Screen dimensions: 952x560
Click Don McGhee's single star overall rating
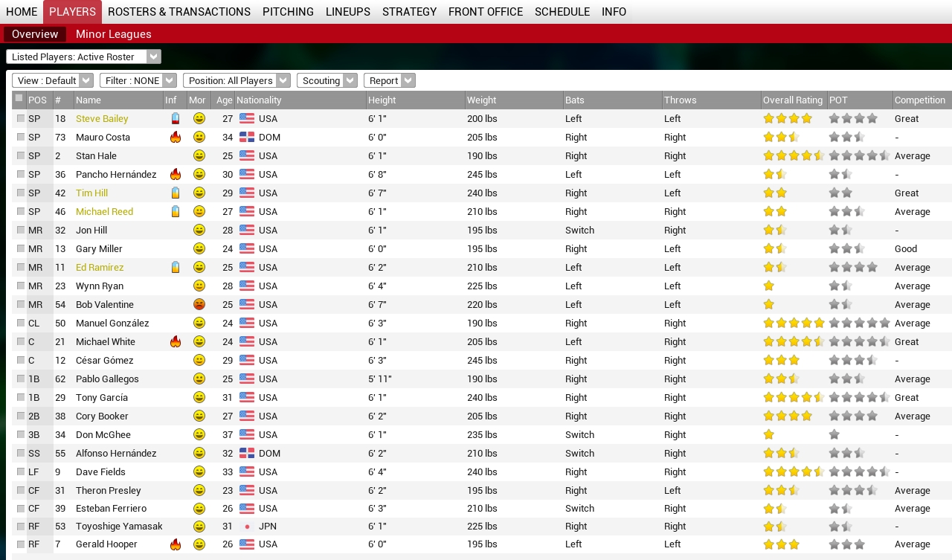(769, 434)
